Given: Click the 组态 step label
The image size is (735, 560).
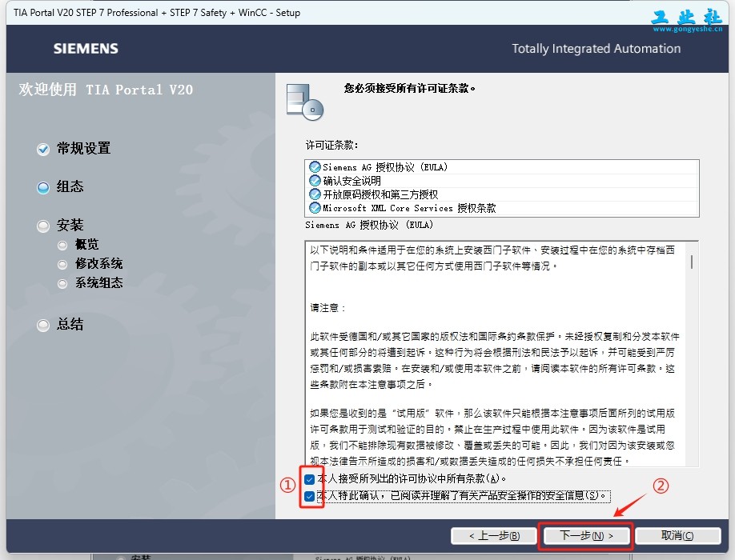Looking at the screenshot, I should [70, 187].
